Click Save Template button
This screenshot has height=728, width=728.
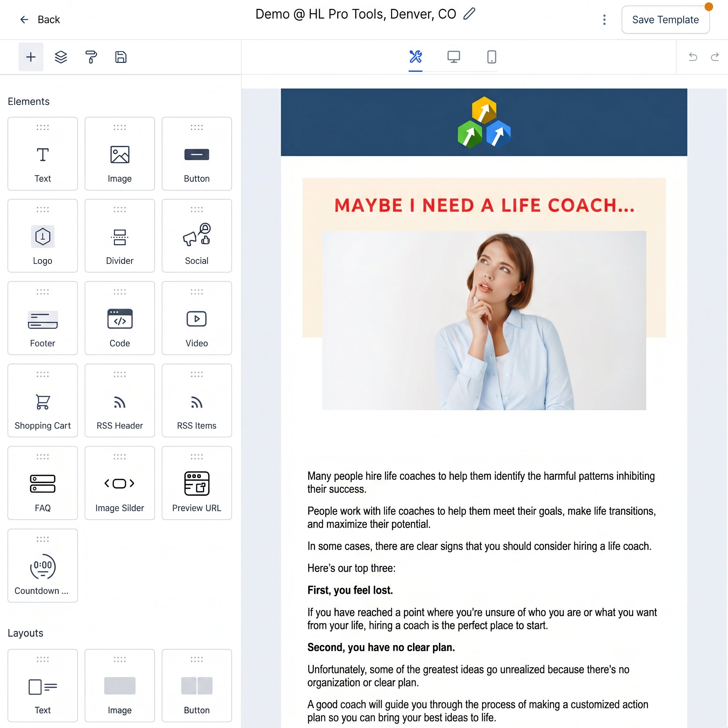pyautogui.click(x=665, y=20)
